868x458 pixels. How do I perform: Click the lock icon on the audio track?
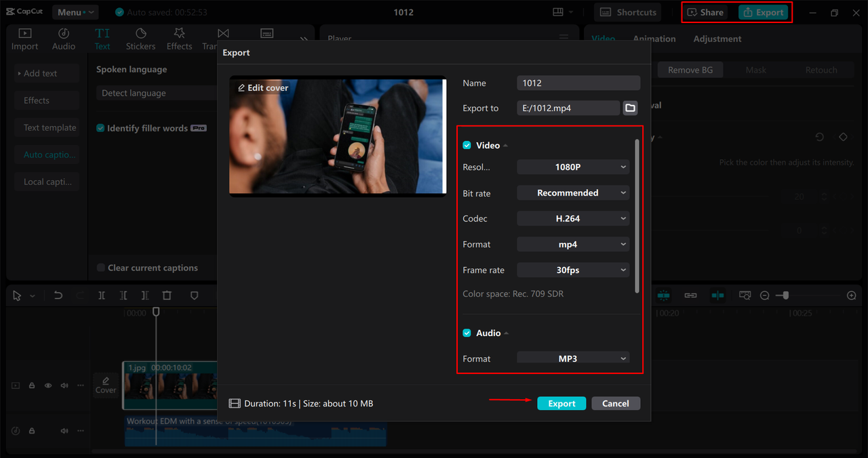point(32,431)
